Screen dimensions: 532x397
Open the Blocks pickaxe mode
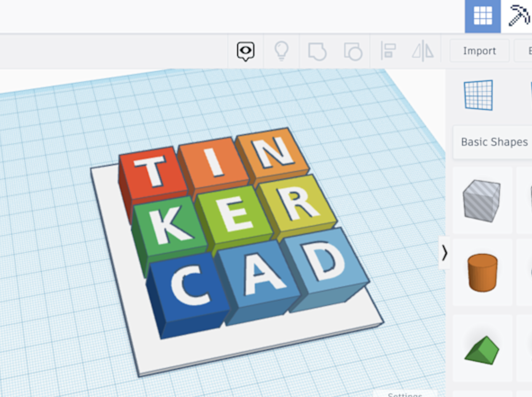pyautogui.click(x=519, y=16)
